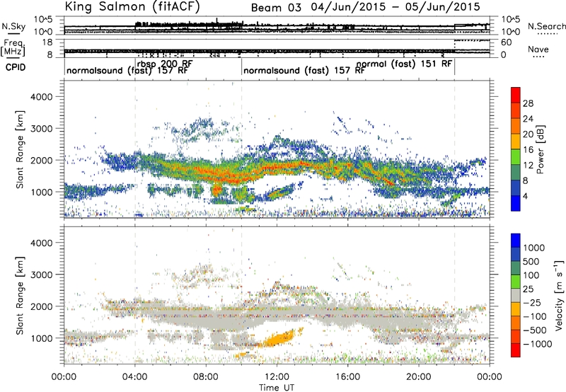Click the date range '04/Jun/2015 - 05/Jun/2015'
This screenshot has width=566, height=392.
[395, 7]
